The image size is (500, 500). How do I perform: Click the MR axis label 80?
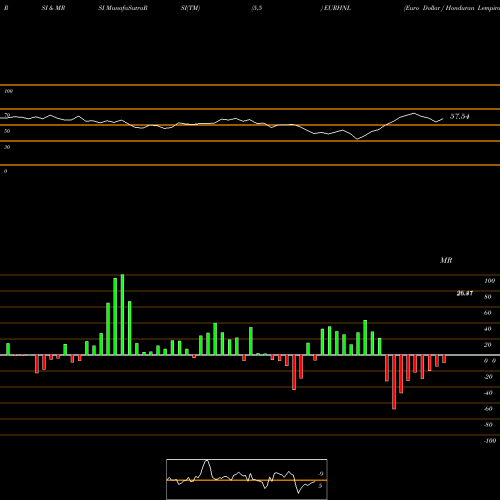coord(488,297)
